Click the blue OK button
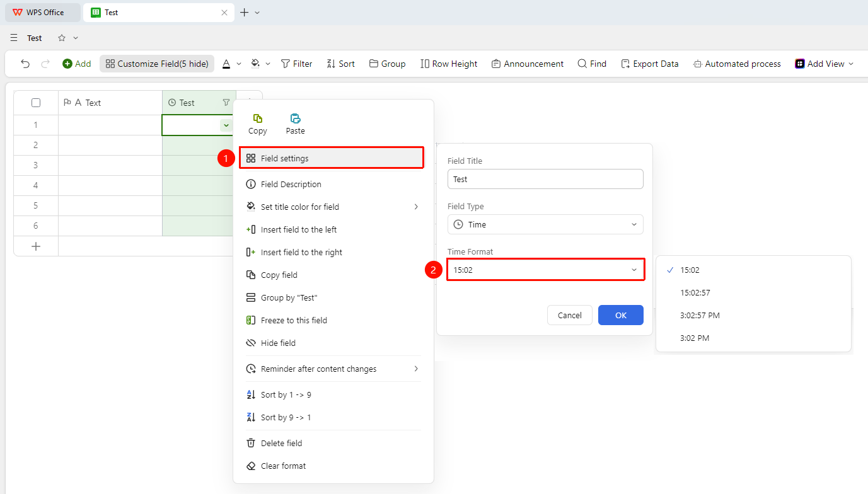 click(621, 315)
